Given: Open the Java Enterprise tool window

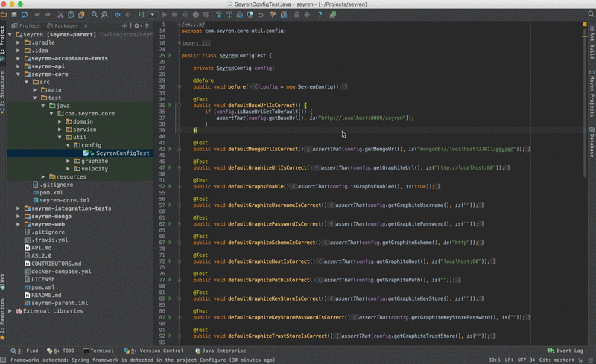Looking at the screenshot, I should [221, 351].
